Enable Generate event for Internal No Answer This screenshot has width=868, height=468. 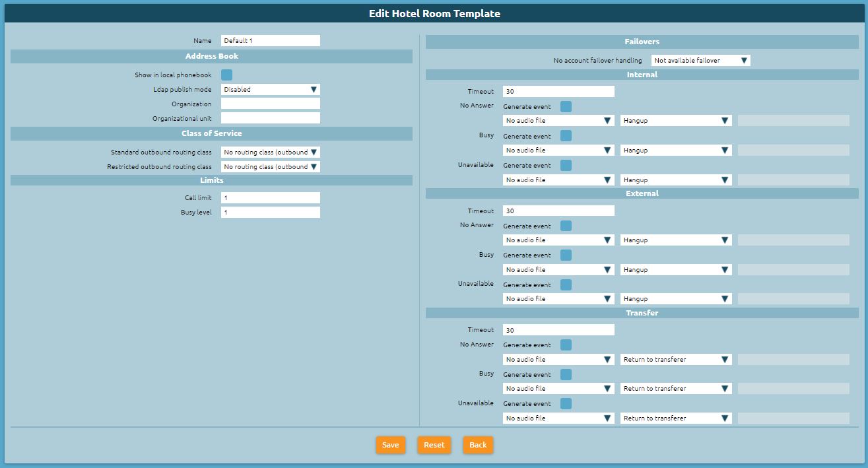point(566,106)
